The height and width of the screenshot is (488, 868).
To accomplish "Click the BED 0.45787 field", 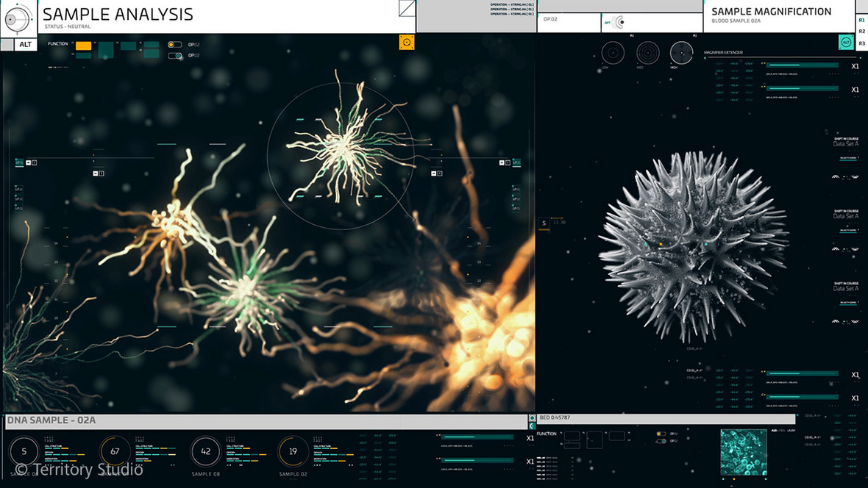I will pyautogui.click(x=666, y=419).
